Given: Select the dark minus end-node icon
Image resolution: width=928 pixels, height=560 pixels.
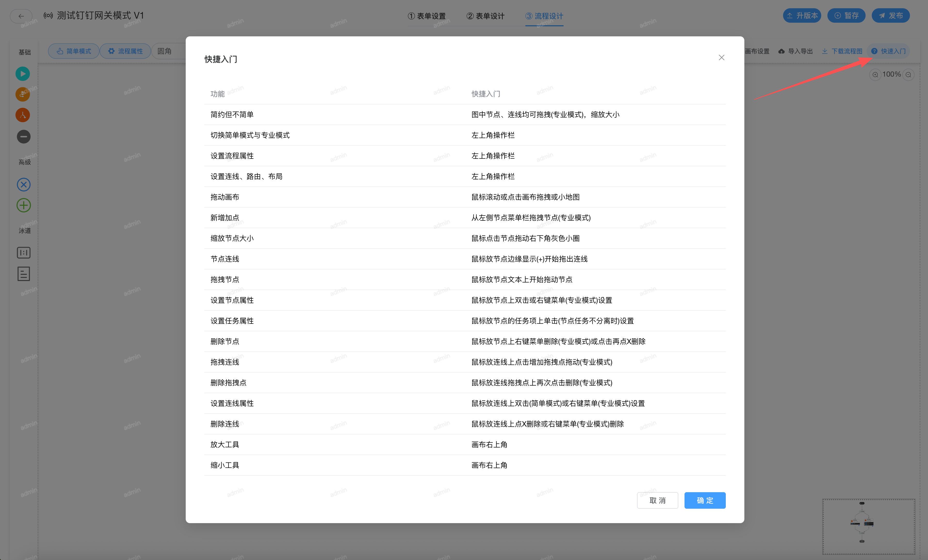Looking at the screenshot, I should (x=23, y=137).
